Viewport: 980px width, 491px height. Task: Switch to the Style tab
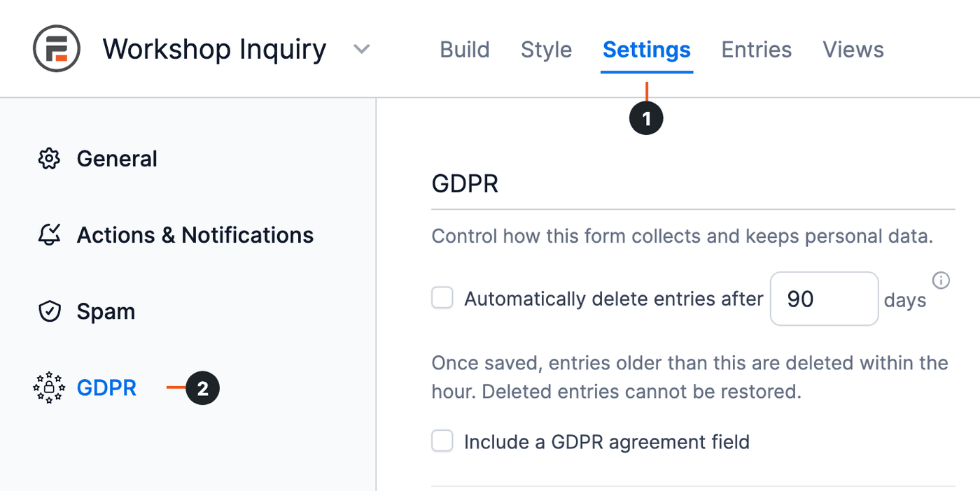click(x=547, y=50)
